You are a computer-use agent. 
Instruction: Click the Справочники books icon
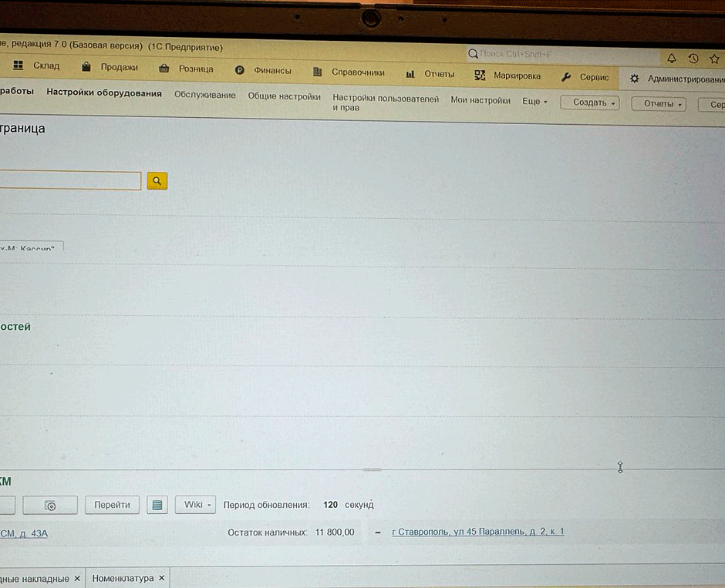pos(317,72)
